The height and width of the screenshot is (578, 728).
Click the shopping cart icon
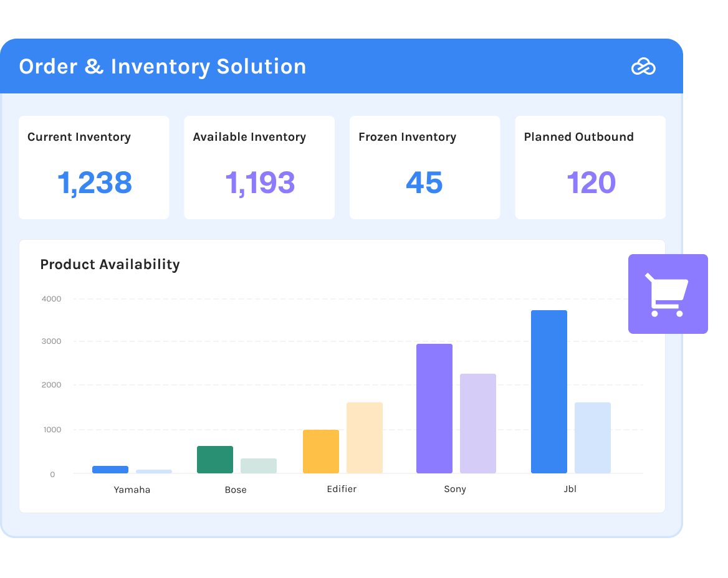click(x=668, y=293)
